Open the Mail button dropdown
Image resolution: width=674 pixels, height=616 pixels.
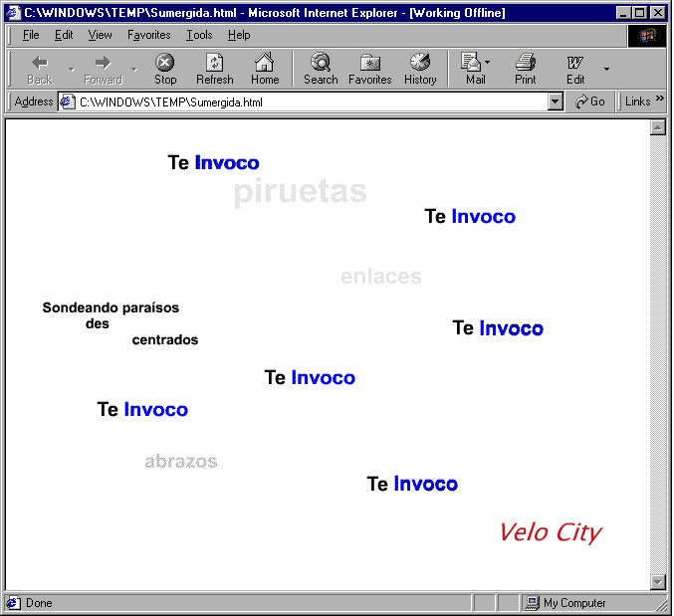488,62
